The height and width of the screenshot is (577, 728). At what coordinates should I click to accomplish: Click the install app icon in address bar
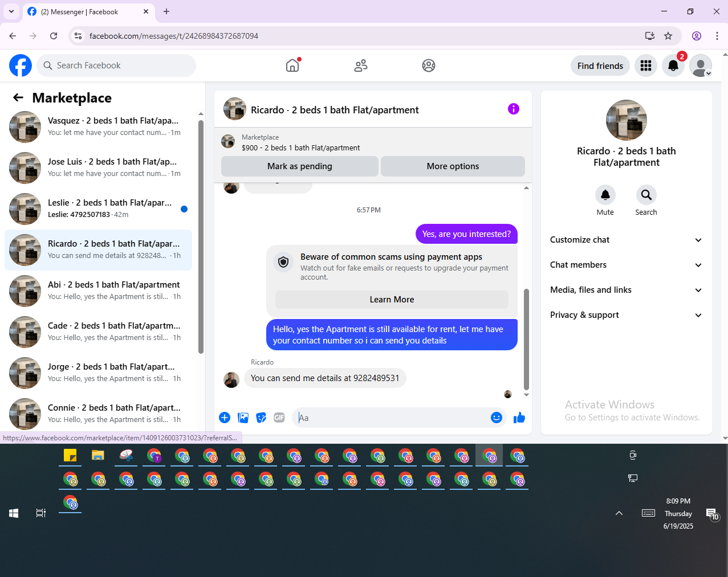click(x=649, y=36)
